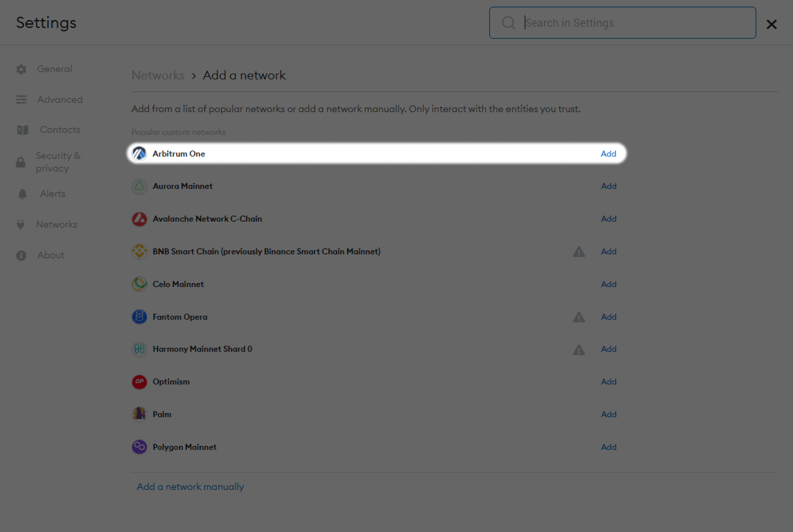The height and width of the screenshot is (532, 793).
Task: Click the Aurora Mainnet logo
Action: pyautogui.click(x=139, y=186)
